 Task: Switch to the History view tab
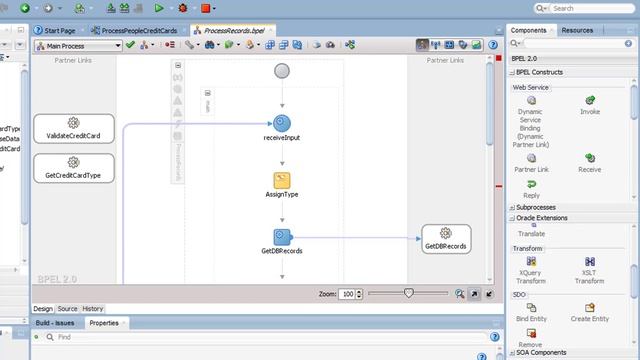tap(93, 309)
